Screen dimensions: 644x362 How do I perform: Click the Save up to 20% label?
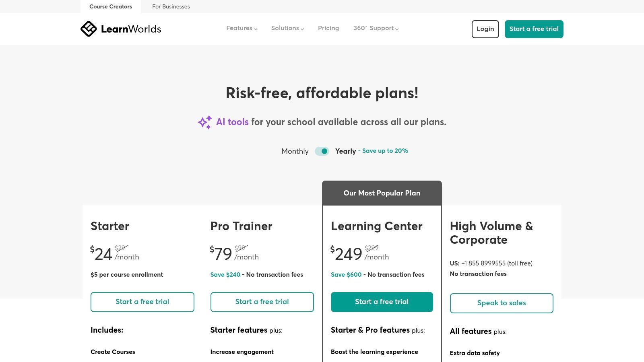[x=385, y=151]
